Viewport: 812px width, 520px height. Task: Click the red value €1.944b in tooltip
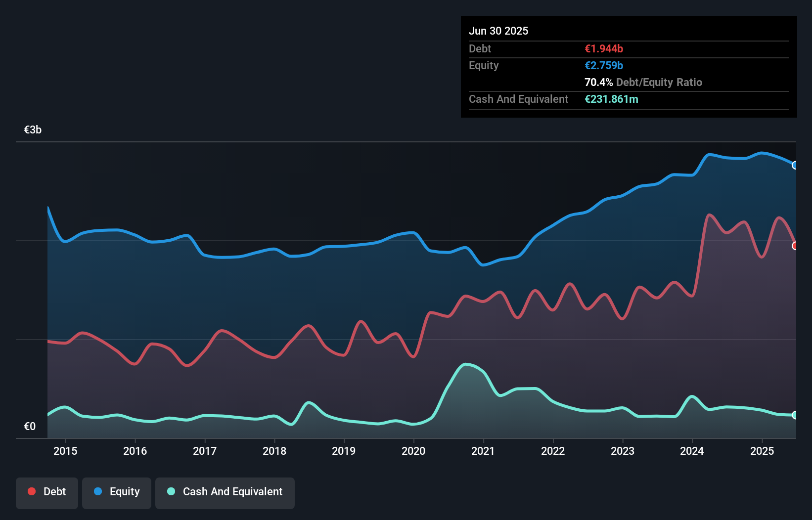603,48
